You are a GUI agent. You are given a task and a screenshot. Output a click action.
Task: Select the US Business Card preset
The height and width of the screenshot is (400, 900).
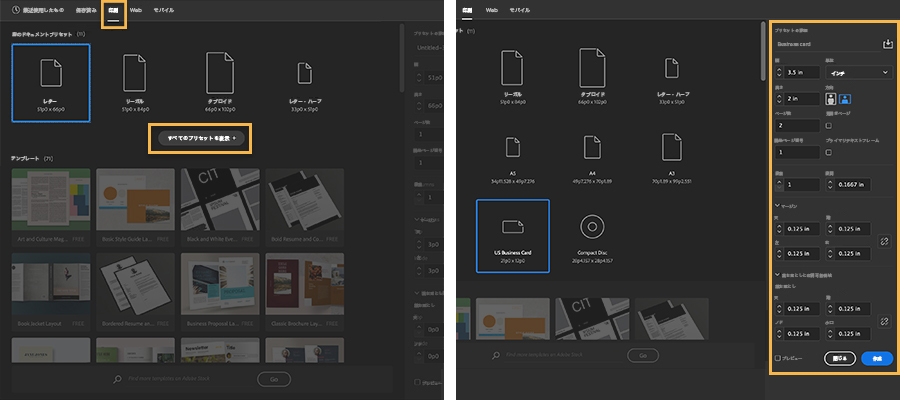click(513, 236)
